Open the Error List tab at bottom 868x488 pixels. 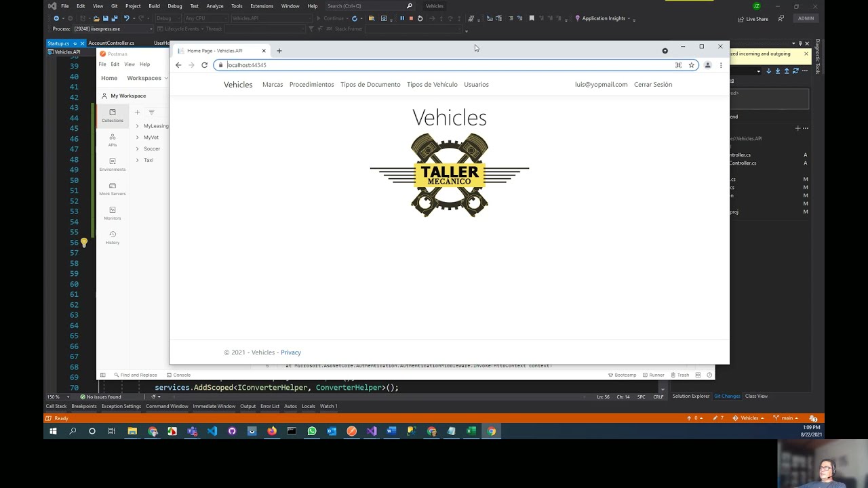tap(270, 406)
